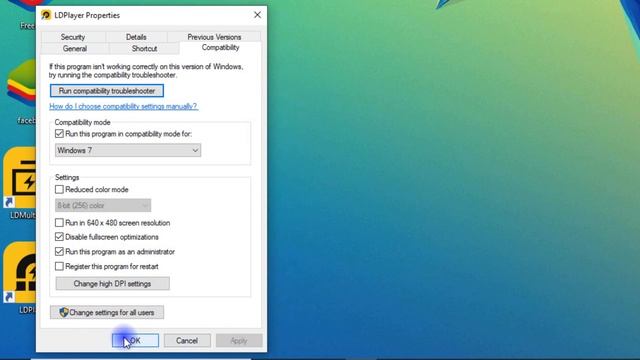Click the shield icon on Change settings button
The image size is (640, 360).
(64, 312)
